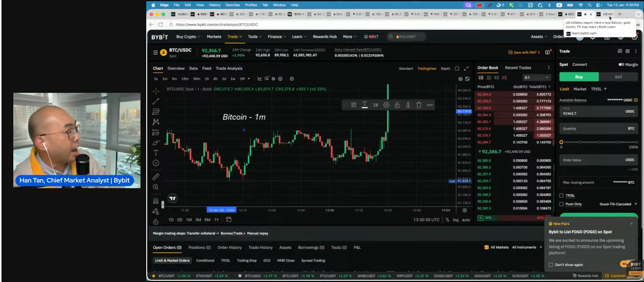
Task: Toggle the checkbox next to Depth
Action: 457,68
